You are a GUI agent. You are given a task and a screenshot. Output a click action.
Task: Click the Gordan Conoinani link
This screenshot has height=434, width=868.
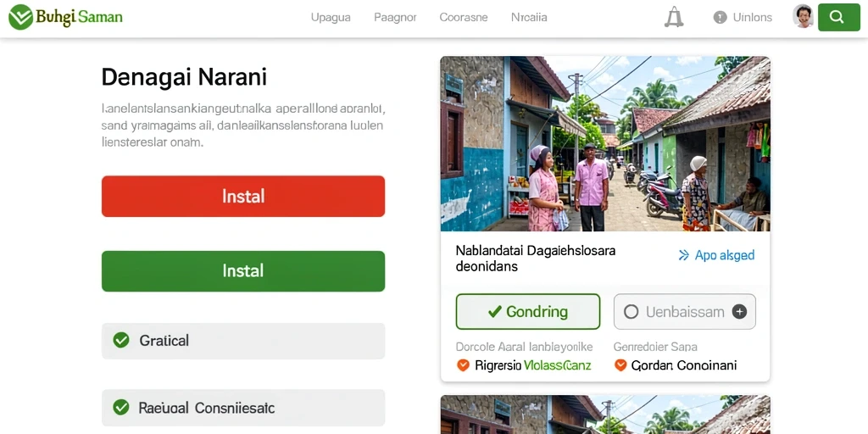684,365
